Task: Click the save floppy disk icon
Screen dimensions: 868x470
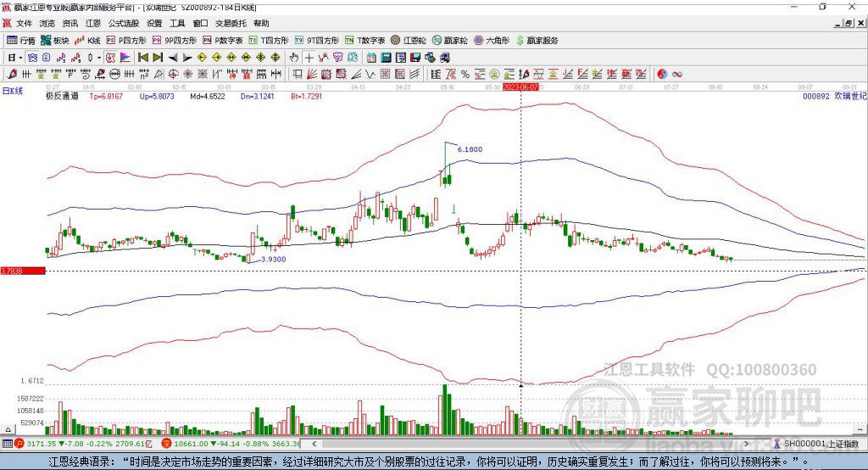Action: pos(415,58)
